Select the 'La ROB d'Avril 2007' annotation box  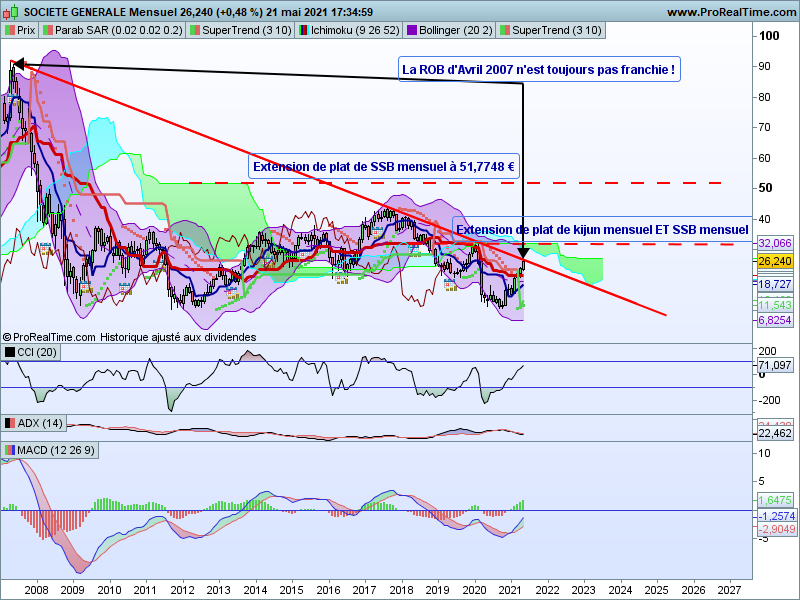click(539, 69)
